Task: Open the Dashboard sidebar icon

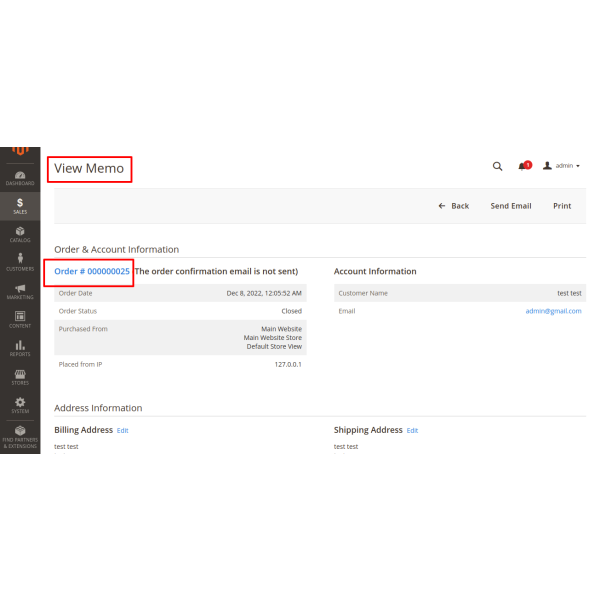Action: 20,178
